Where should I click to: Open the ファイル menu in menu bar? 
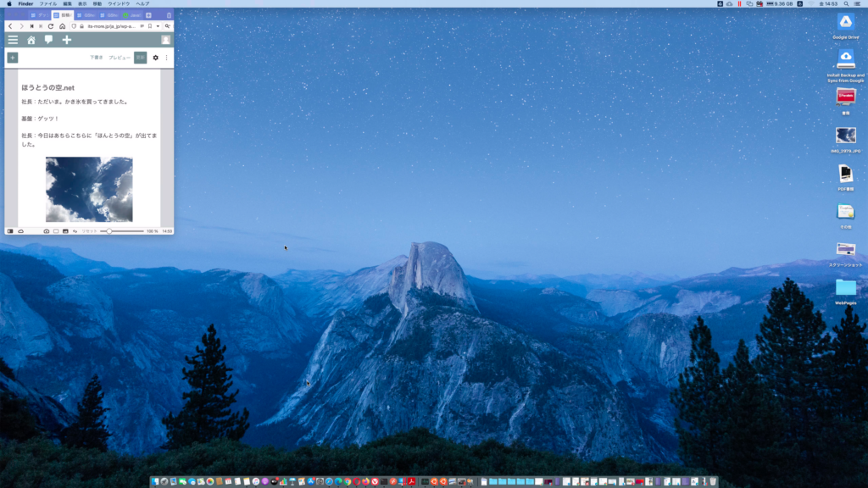click(x=48, y=3)
